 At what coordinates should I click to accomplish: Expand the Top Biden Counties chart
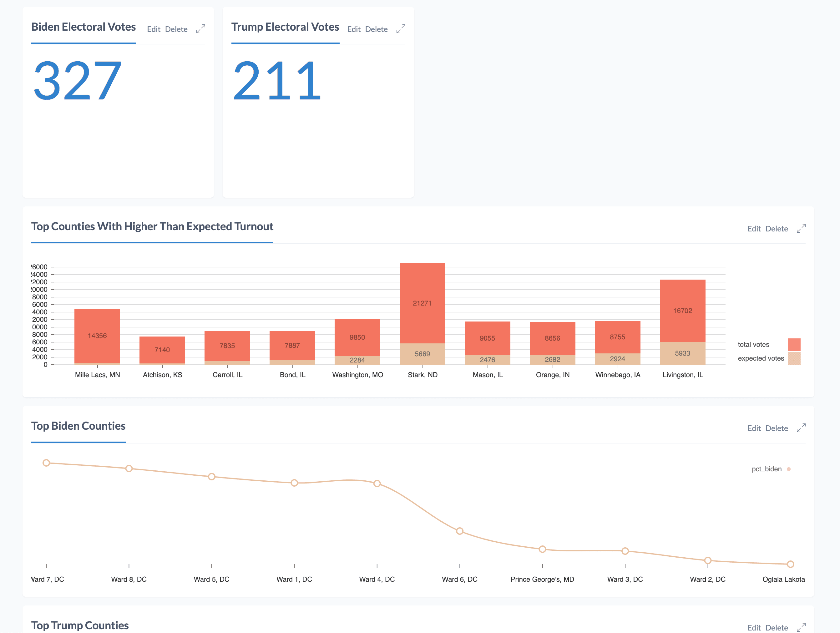(x=801, y=428)
